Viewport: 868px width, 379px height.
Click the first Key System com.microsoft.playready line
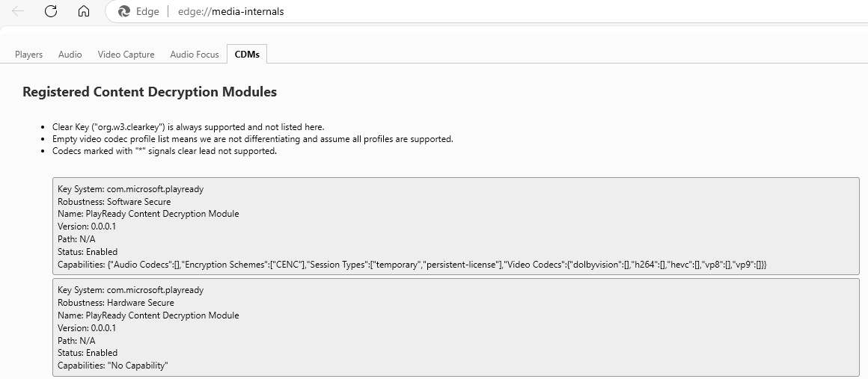[130, 189]
